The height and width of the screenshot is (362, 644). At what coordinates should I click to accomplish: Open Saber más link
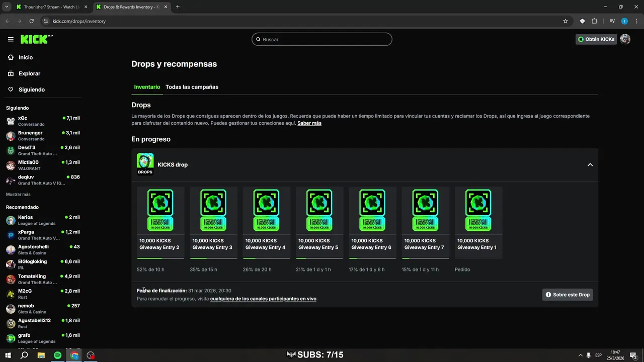[309, 123]
